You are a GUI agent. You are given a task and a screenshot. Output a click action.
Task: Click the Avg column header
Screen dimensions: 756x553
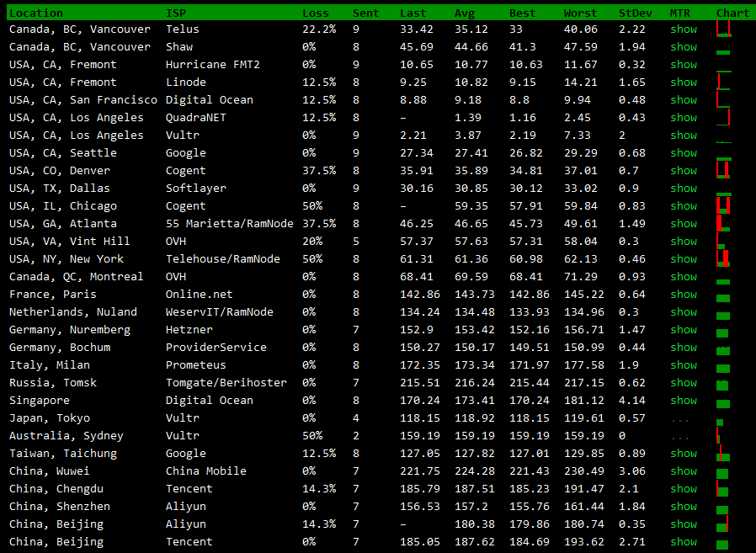[465, 13]
